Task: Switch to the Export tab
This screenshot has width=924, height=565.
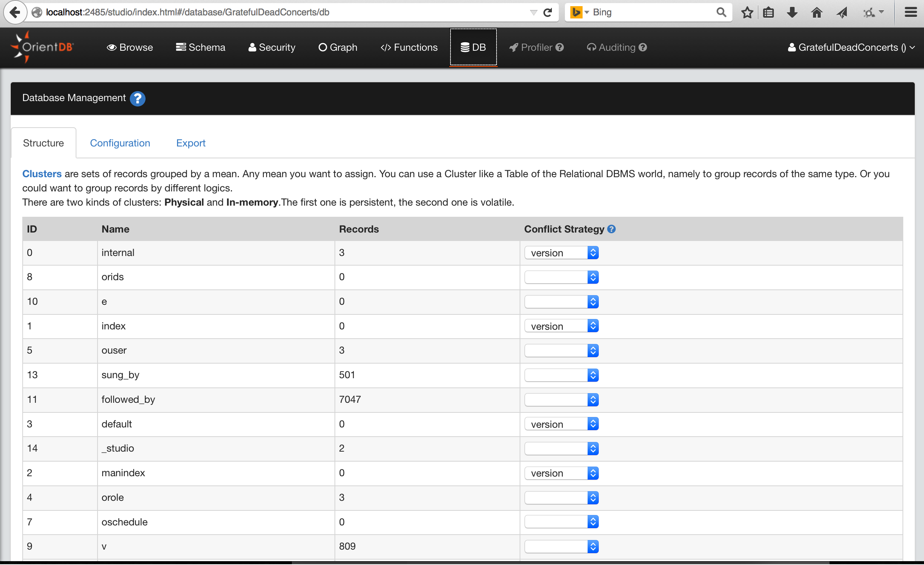Action: (190, 143)
